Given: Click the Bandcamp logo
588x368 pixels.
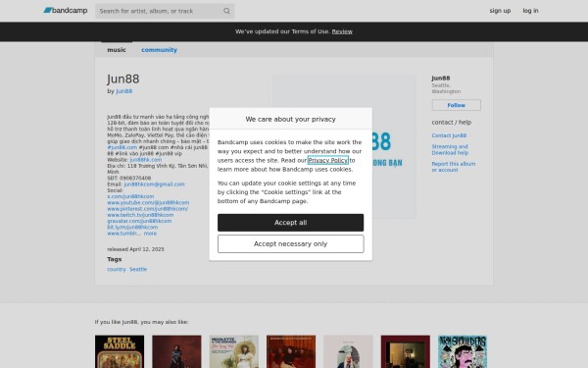Looking at the screenshot, I should click(66, 11).
